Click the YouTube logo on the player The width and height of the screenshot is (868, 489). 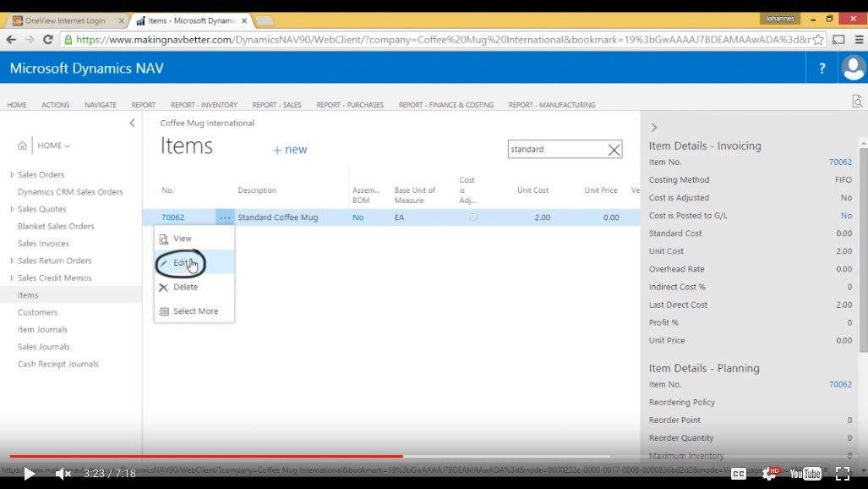805,474
